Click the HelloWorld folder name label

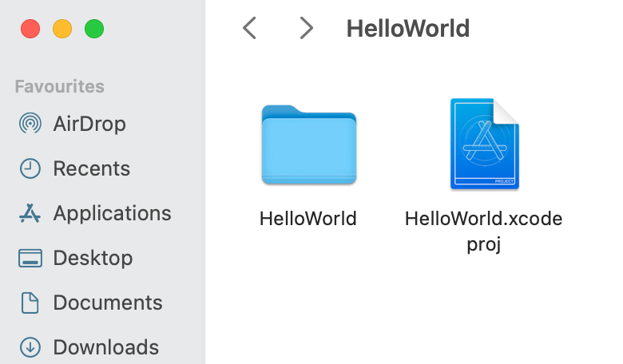tap(308, 219)
